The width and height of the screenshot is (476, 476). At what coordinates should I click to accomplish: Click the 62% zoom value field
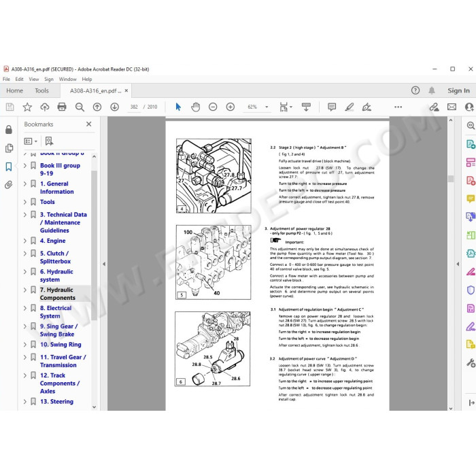pos(252,107)
